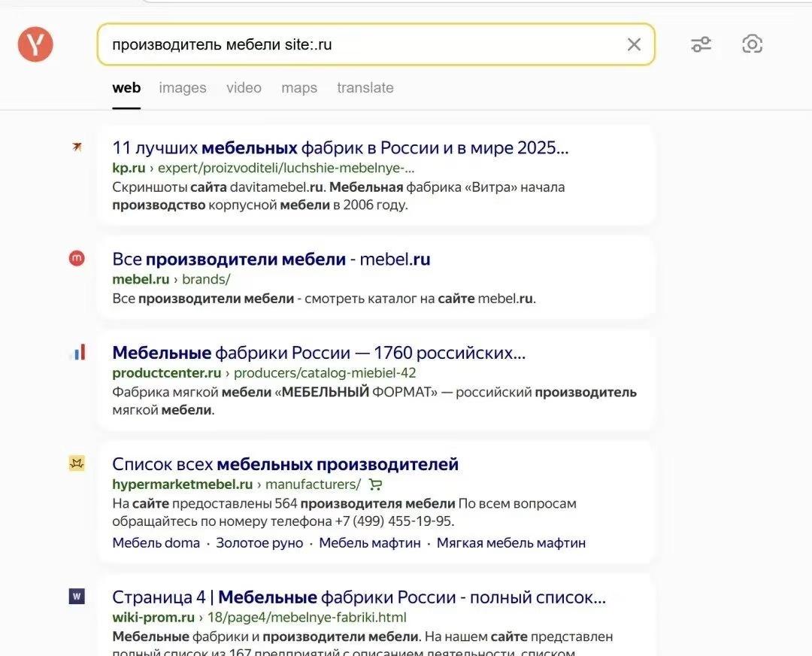Clear the search query with the X icon
812x656 pixels.
(x=634, y=44)
